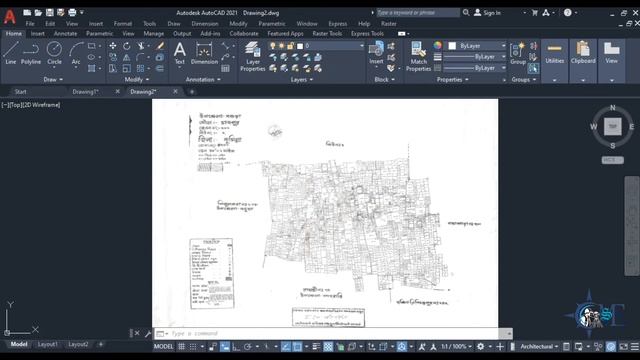
Task: Choose the Polyline tool
Action: [x=31, y=53]
